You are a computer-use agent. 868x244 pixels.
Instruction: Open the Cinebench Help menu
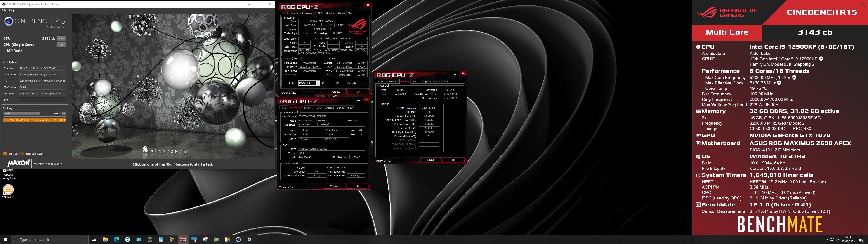pos(12,10)
